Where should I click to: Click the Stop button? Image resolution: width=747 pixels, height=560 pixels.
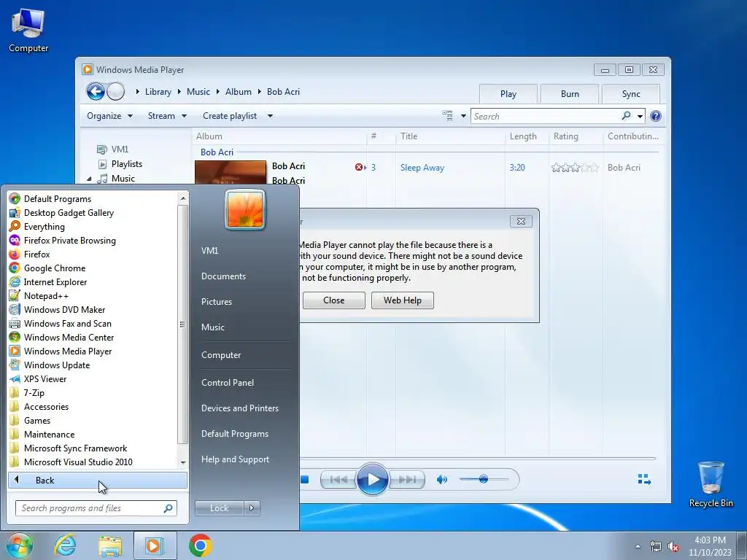(304, 480)
